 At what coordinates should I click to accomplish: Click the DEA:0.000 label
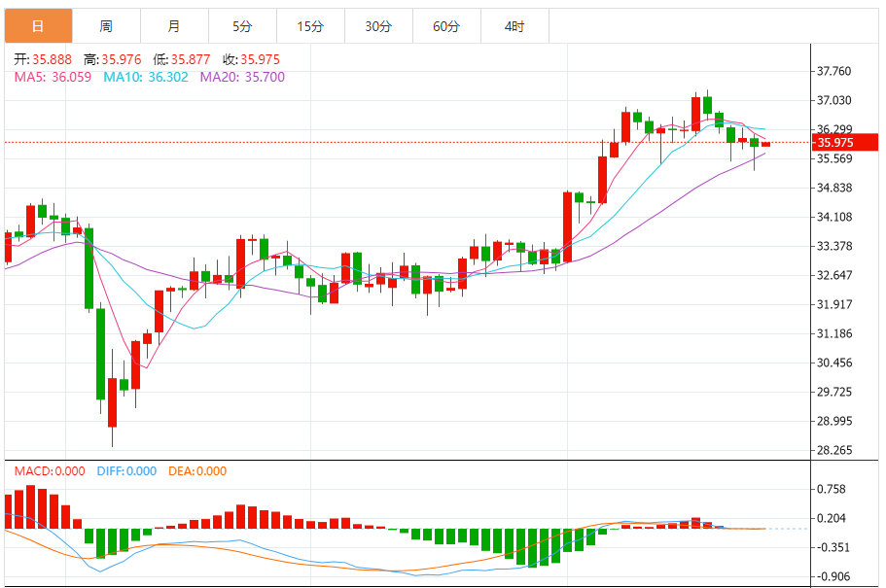click(197, 471)
